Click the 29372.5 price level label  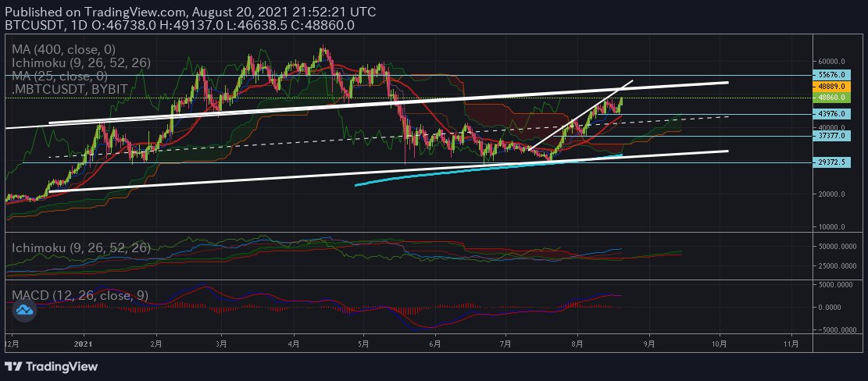click(x=831, y=162)
